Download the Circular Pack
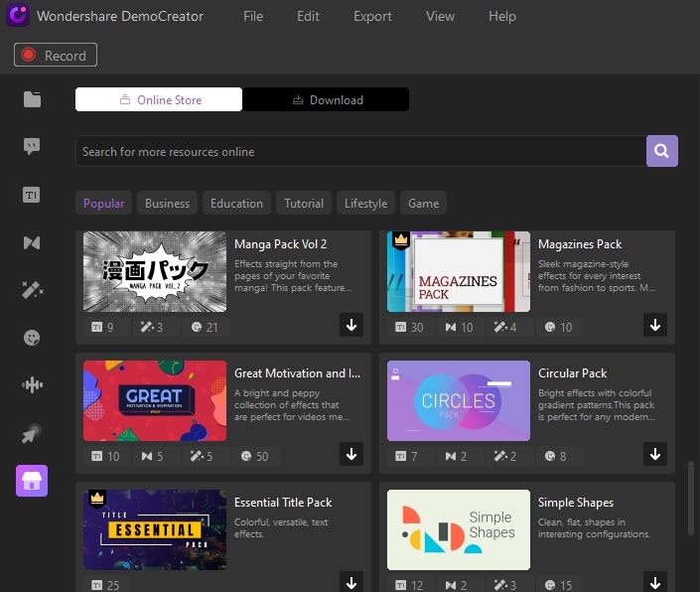Image resolution: width=700 pixels, height=592 pixels. [655, 454]
